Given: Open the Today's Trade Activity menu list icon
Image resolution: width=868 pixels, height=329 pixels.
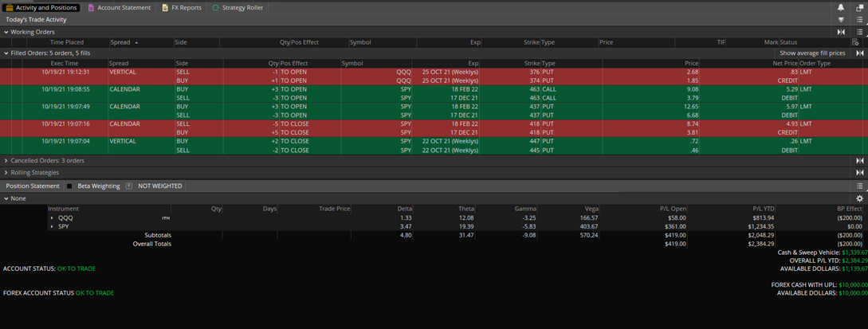Looking at the screenshot, I should pos(859,20).
